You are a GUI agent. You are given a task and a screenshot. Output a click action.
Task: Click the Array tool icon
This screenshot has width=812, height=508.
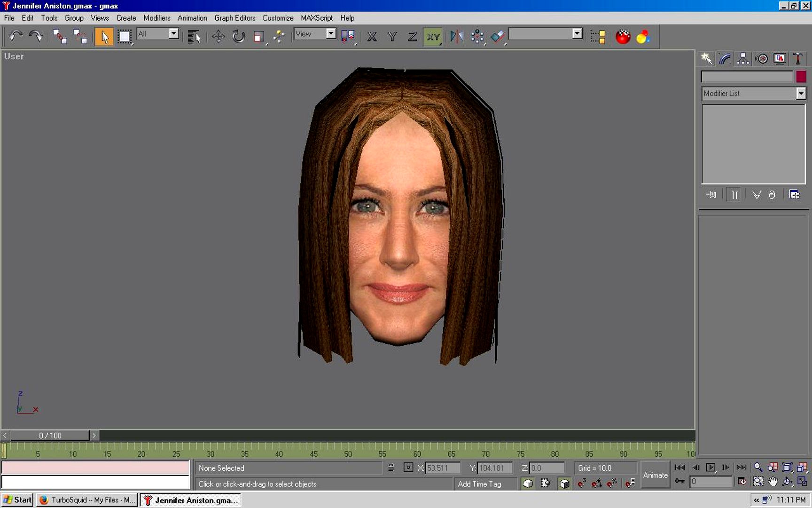(477, 36)
